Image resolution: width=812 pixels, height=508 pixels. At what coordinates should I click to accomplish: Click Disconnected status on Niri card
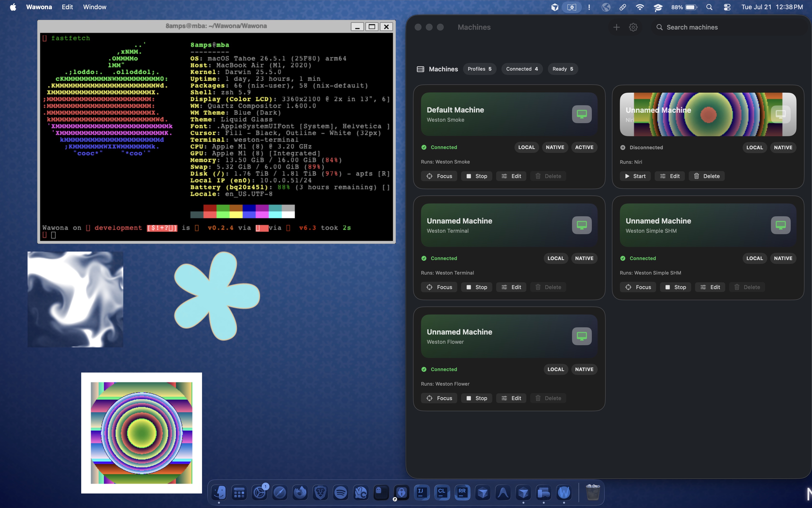coord(642,148)
